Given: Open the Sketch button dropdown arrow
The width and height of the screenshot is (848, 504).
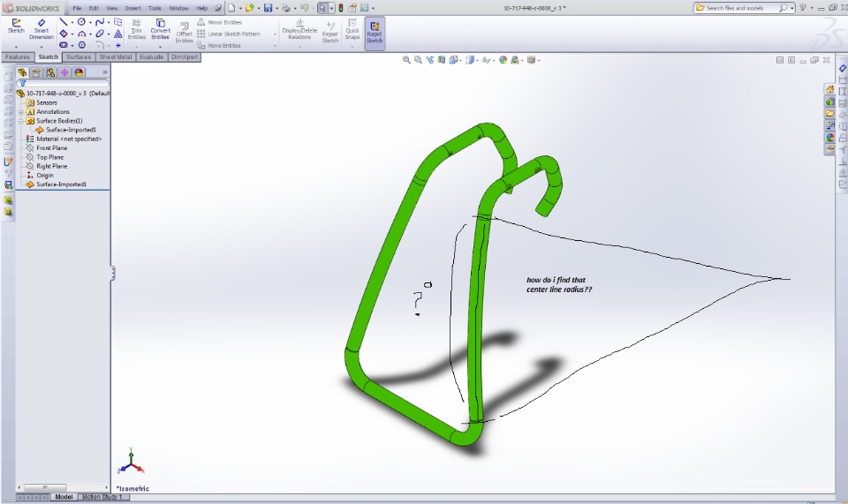Looking at the screenshot, I should (x=16, y=47).
